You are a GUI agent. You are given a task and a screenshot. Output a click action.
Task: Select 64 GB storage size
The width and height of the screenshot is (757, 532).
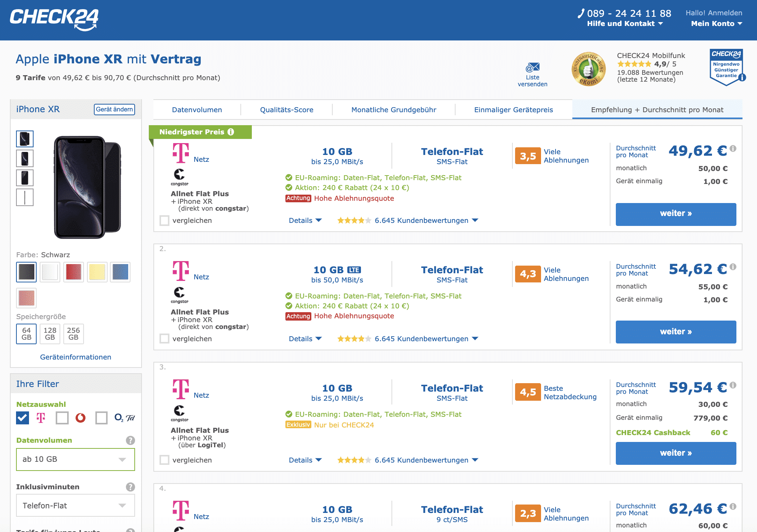point(26,334)
